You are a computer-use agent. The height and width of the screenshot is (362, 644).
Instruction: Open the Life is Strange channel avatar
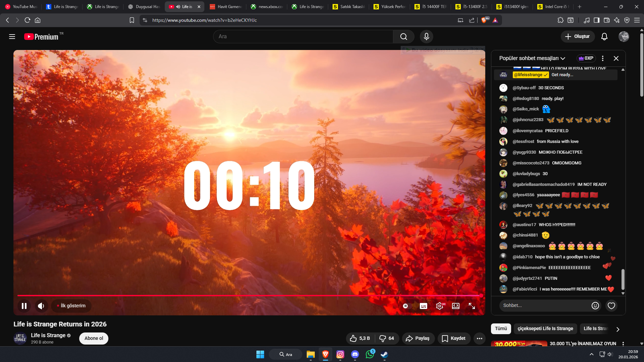(20, 338)
